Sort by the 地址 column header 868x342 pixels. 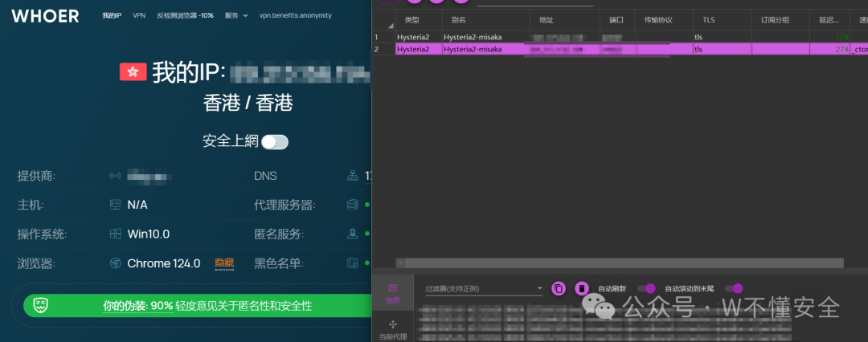pos(565,20)
